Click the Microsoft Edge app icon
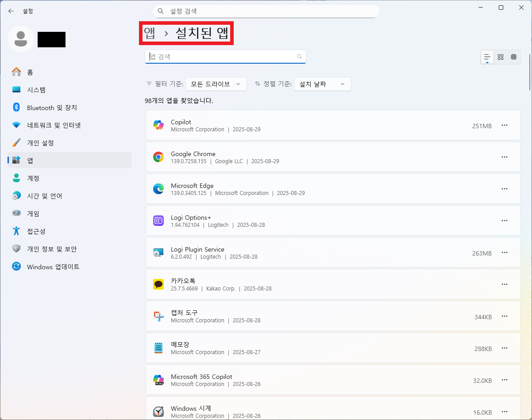 [x=158, y=189]
